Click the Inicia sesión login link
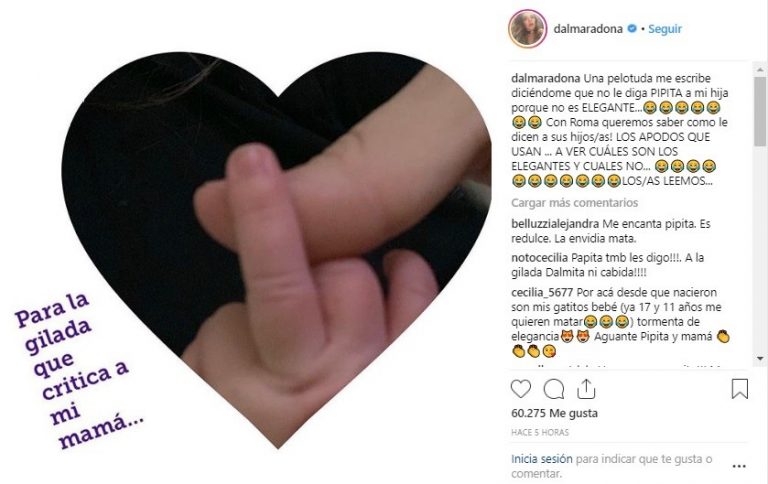 tap(541, 459)
